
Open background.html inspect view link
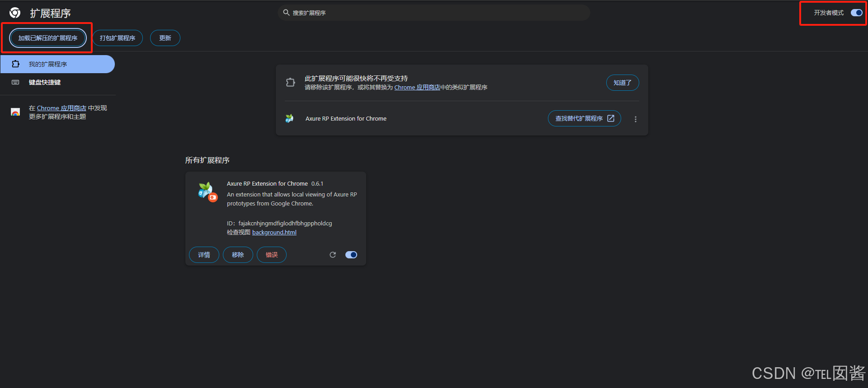click(x=274, y=232)
